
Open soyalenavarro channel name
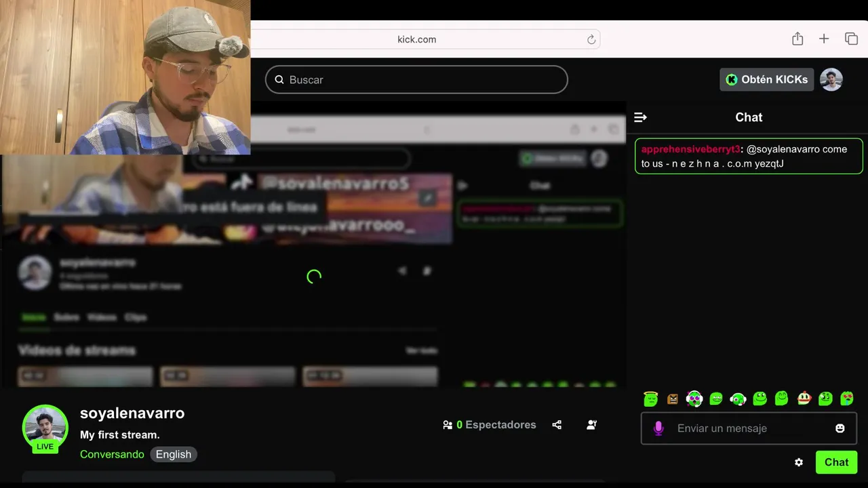[132, 413]
